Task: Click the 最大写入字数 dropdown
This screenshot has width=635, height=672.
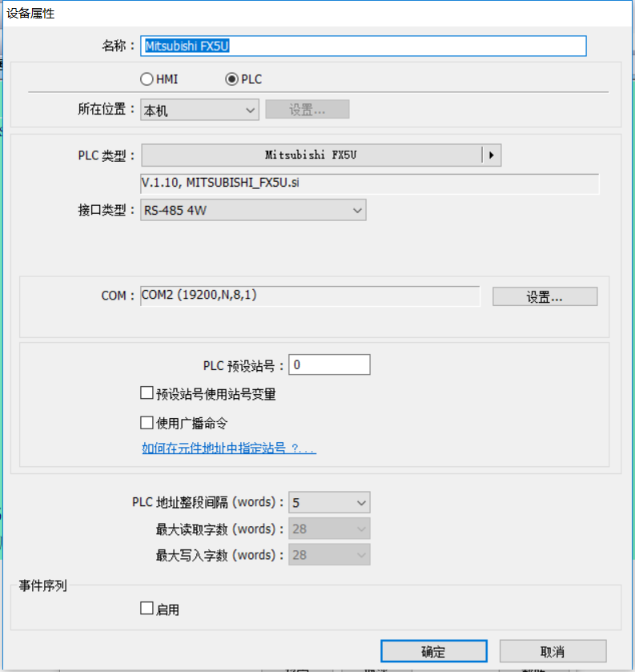Action: pos(329,555)
